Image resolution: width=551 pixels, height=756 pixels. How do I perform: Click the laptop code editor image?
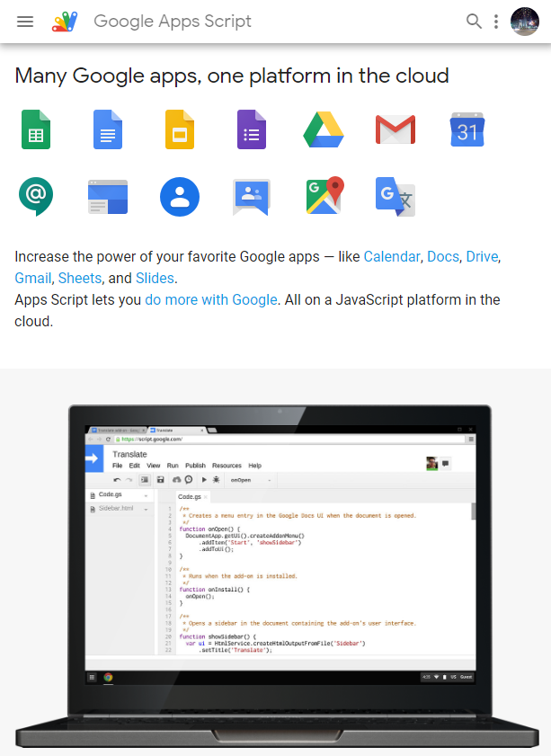pos(277,575)
